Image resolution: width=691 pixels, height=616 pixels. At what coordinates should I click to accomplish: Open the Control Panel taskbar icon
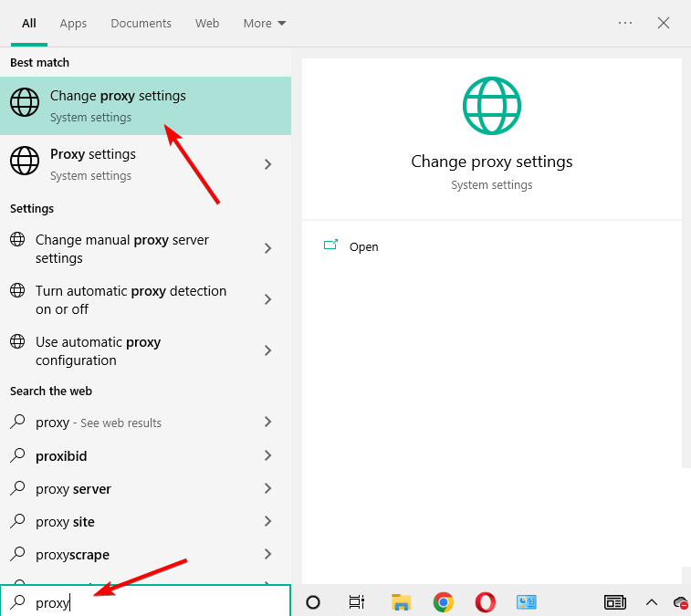[527, 602]
